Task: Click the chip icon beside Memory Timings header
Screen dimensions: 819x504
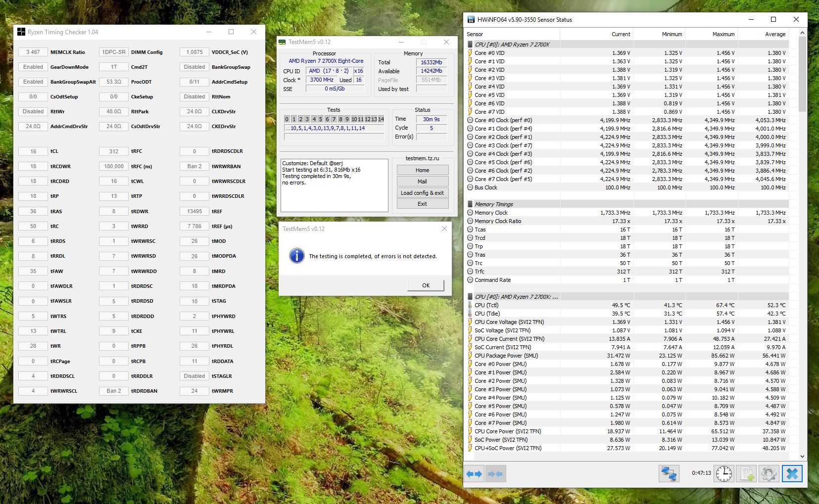Action: [470, 204]
